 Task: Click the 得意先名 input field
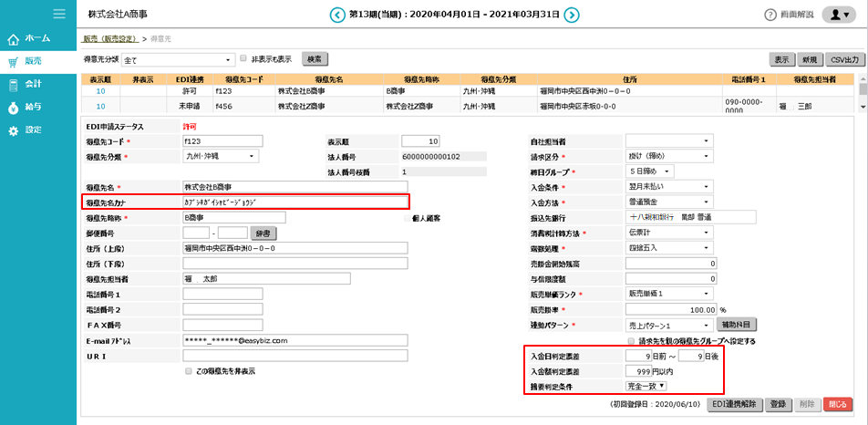point(295,186)
